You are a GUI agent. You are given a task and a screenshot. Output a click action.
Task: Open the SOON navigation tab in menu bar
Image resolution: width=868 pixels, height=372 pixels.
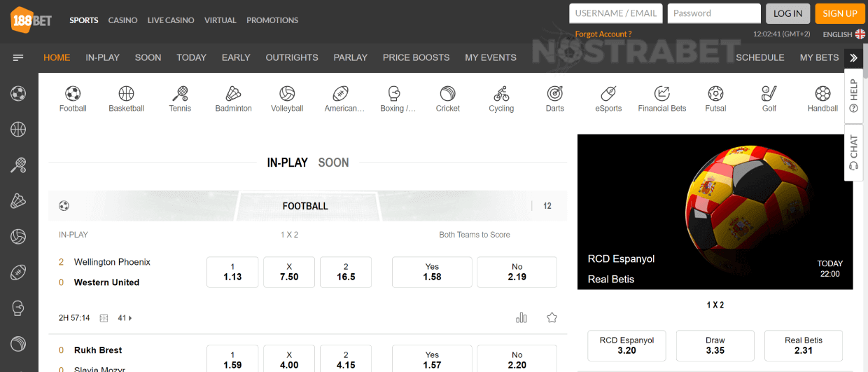[x=148, y=57]
